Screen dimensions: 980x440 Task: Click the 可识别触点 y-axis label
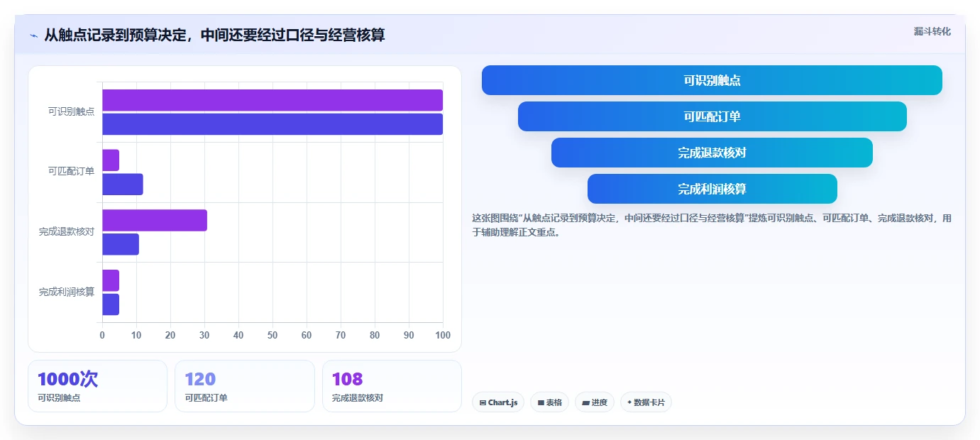coord(71,111)
